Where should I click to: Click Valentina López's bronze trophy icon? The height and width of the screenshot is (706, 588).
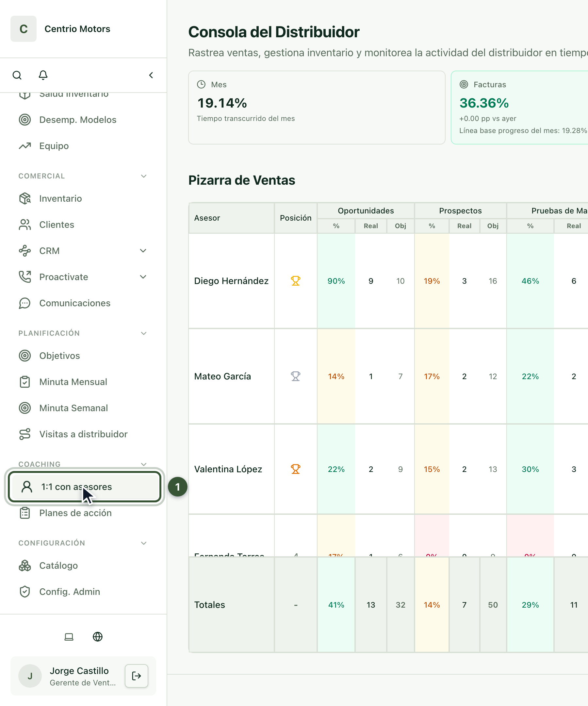coord(296,469)
